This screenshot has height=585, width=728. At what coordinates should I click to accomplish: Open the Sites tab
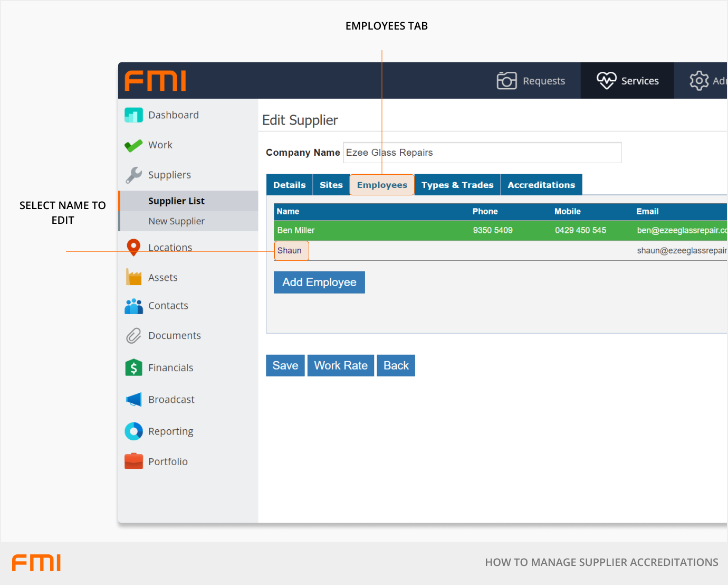pos(331,185)
